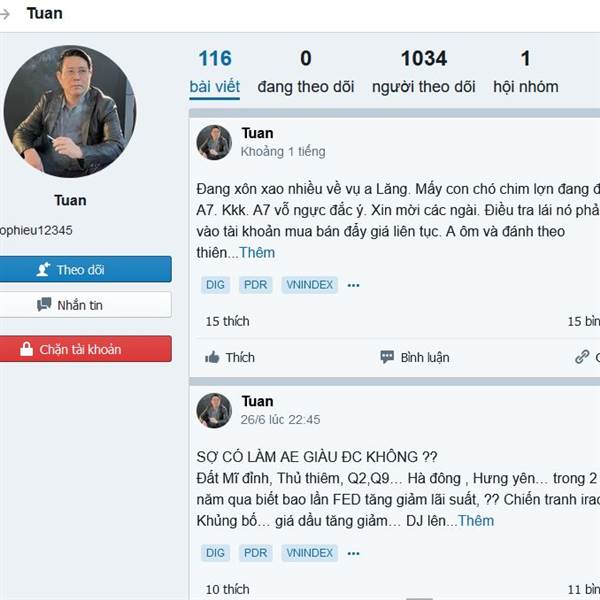Screen dimensions: 600x600
Task: View the large profile picture of Tuan
Action: point(70,111)
